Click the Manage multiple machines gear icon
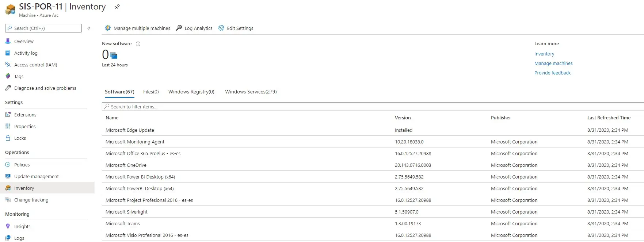Screen dimensions: 644x242 pos(108,28)
